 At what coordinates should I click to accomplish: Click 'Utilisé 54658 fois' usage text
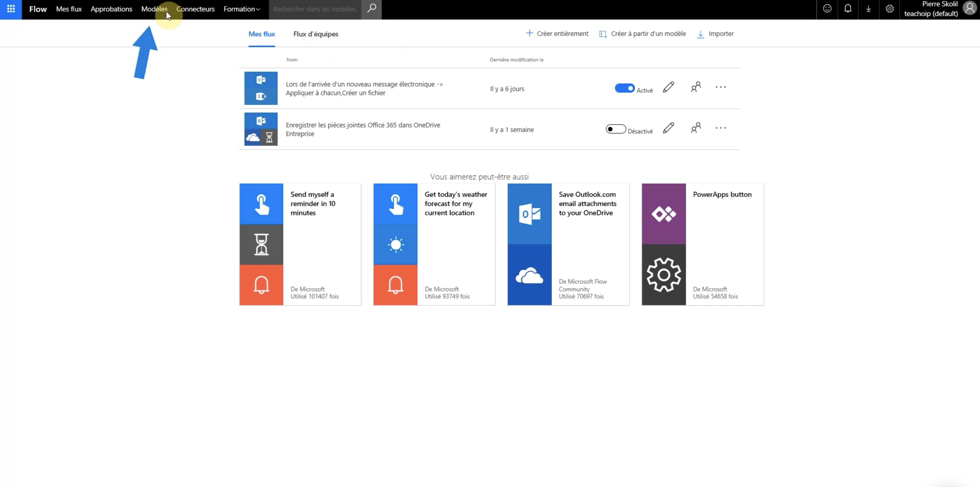point(715,296)
